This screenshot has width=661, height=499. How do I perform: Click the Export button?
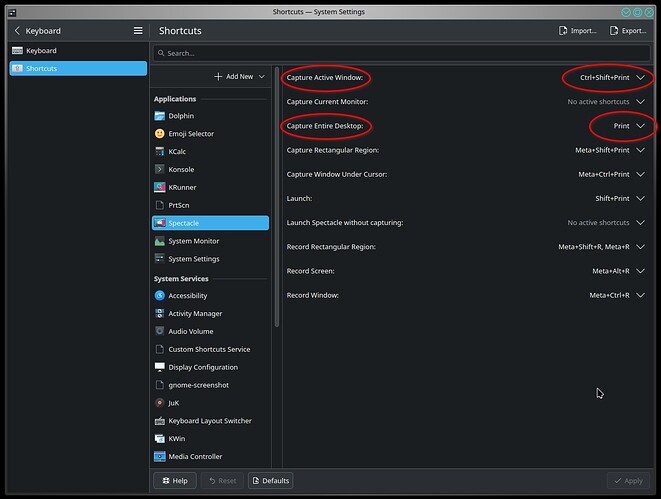(628, 31)
